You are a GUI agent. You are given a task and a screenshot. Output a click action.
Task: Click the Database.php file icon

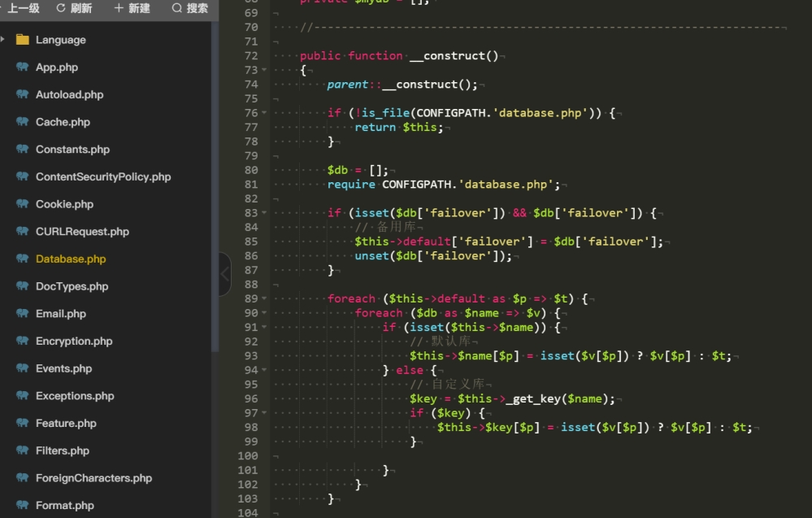[22, 259]
